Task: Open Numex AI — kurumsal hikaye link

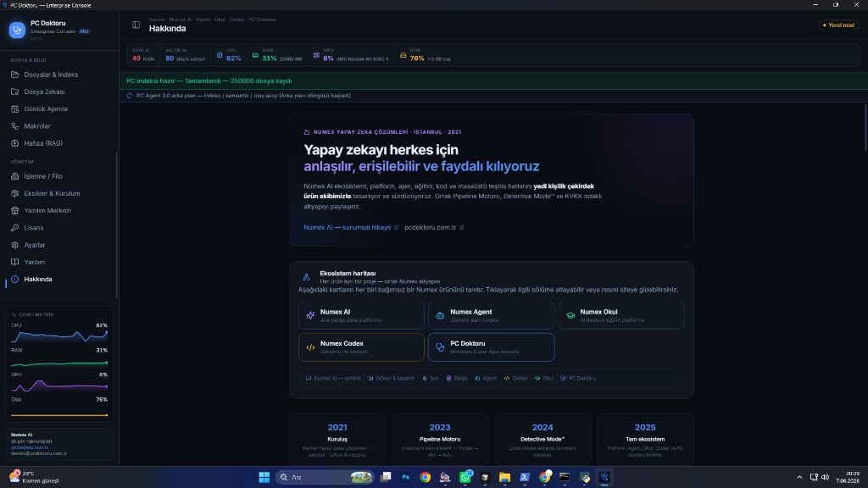Action: point(351,227)
